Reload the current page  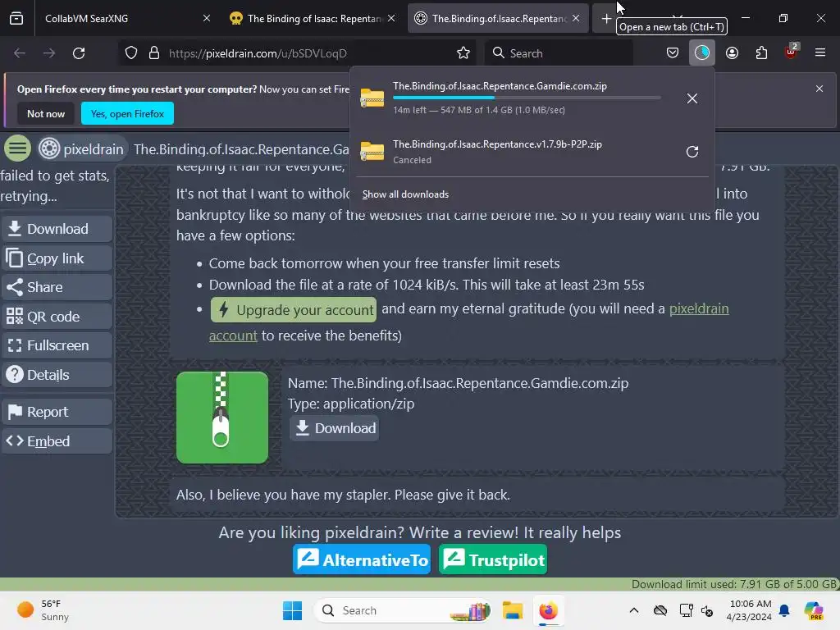coord(79,53)
